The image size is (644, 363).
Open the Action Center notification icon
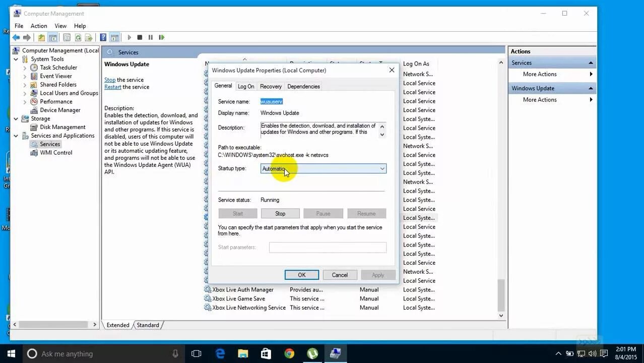605,353
